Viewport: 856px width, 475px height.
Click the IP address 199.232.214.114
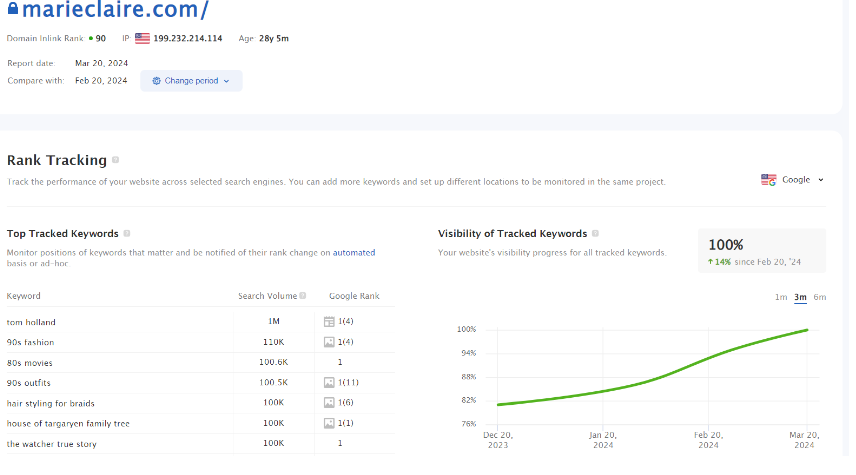coord(188,38)
